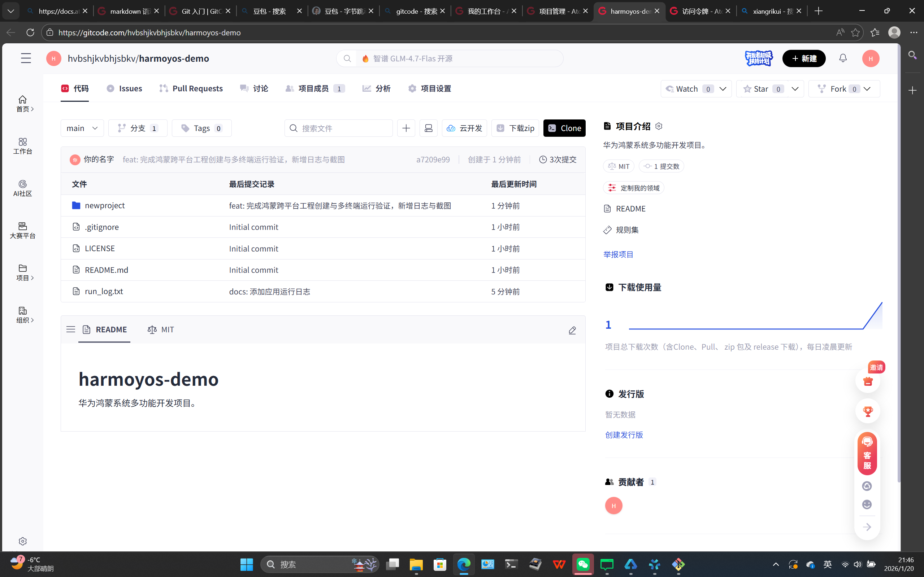Expand the Star options dropdown arrow
This screenshot has height=577, width=924.
click(795, 89)
